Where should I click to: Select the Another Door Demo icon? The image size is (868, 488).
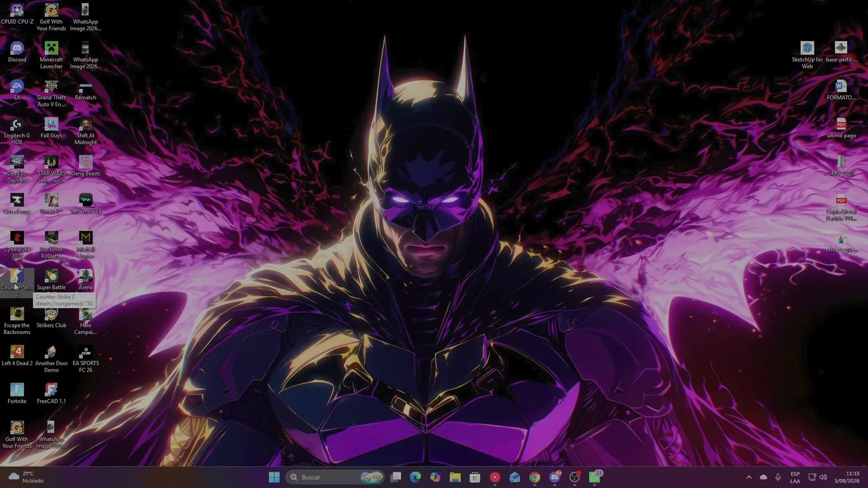[x=51, y=359]
